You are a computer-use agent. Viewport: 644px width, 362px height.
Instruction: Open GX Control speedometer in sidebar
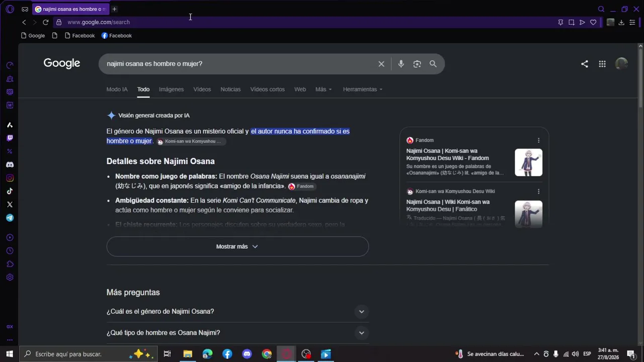(x=10, y=65)
